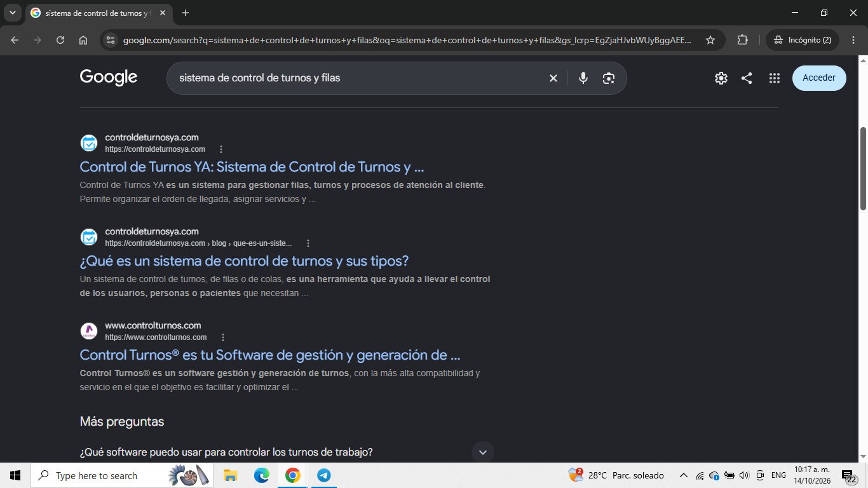Open the Google apps grid
Image resolution: width=868 pixels, height=488 pixels.
(x=774, y=78)
